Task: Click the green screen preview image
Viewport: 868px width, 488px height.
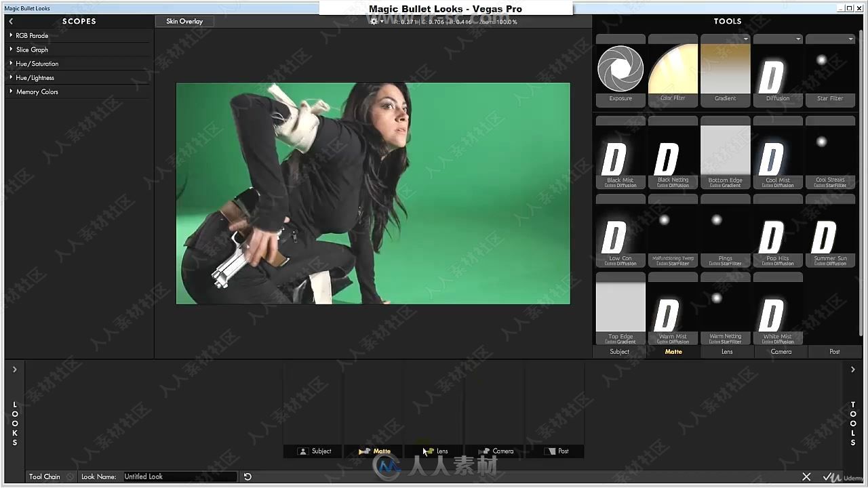Action: click(373, 194)
